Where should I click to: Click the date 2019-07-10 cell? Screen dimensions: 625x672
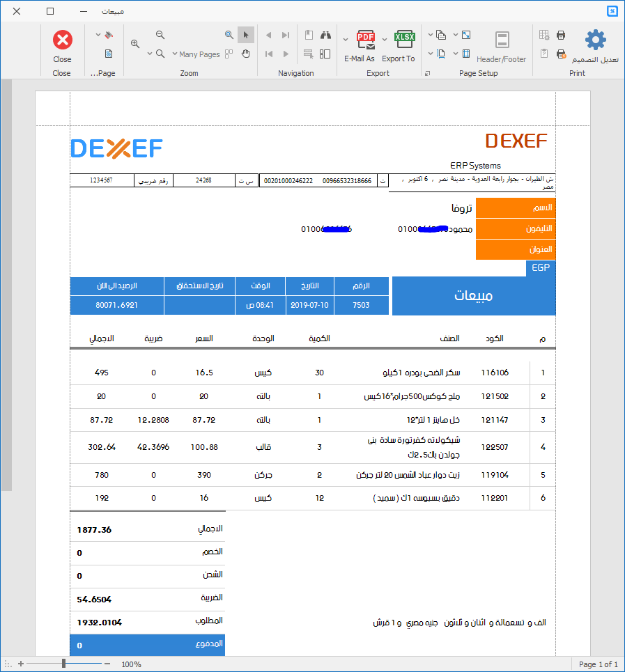[x=309, y=305]
